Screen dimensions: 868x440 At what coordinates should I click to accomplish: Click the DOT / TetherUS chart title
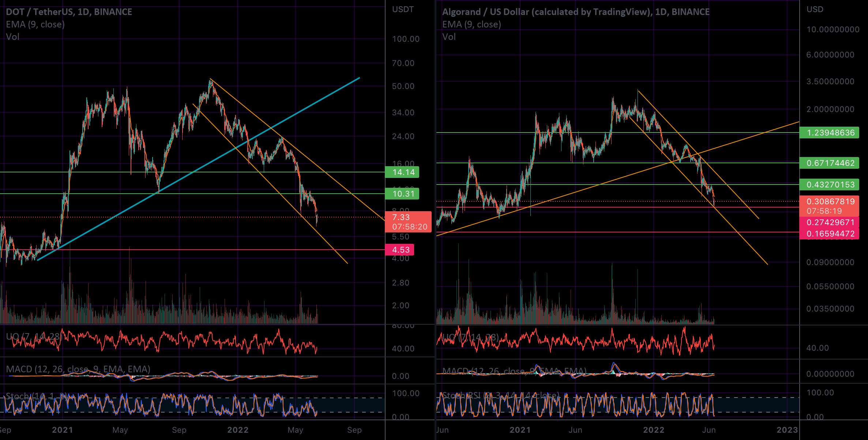(69, 12)
